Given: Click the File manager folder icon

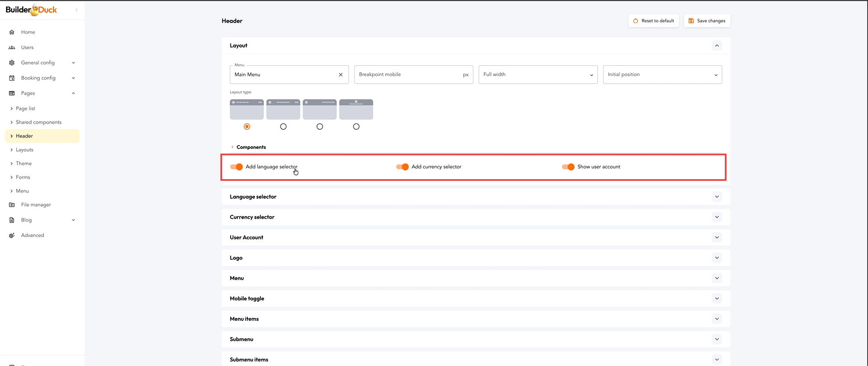Looking at the screenshot, I should click(12, 205).
